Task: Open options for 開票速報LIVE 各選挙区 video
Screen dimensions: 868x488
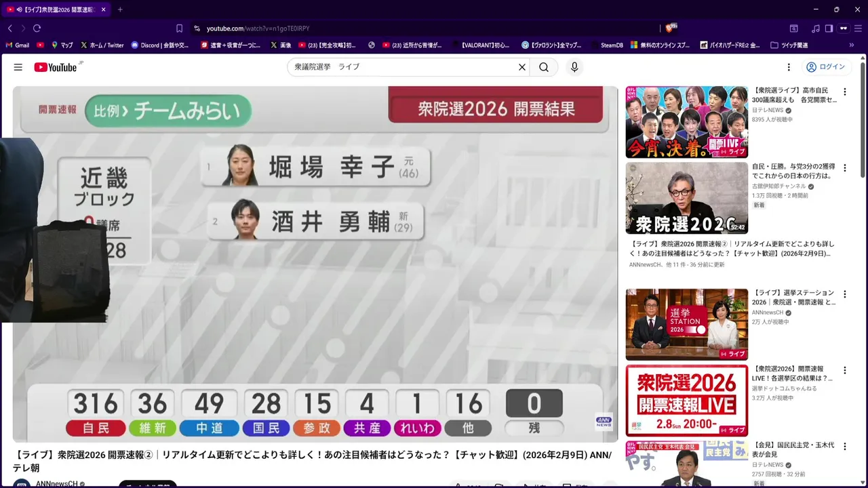Action: (x=844, y=370)
